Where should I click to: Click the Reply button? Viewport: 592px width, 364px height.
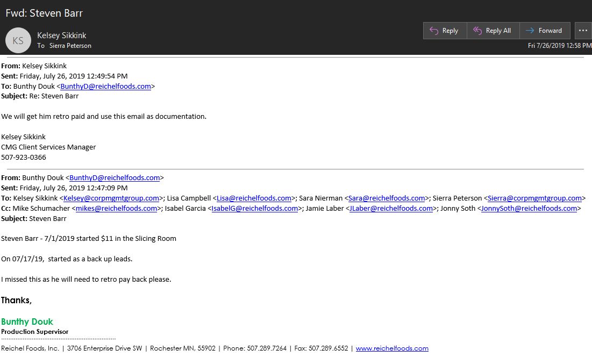(x=445, y=31)
